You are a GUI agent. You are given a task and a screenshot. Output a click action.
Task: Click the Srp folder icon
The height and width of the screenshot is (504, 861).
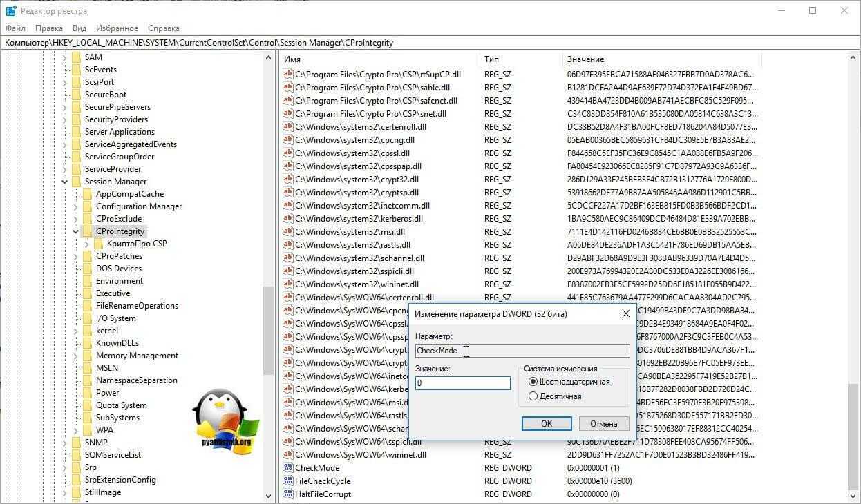pyautogui.click(x=76, y=467)
